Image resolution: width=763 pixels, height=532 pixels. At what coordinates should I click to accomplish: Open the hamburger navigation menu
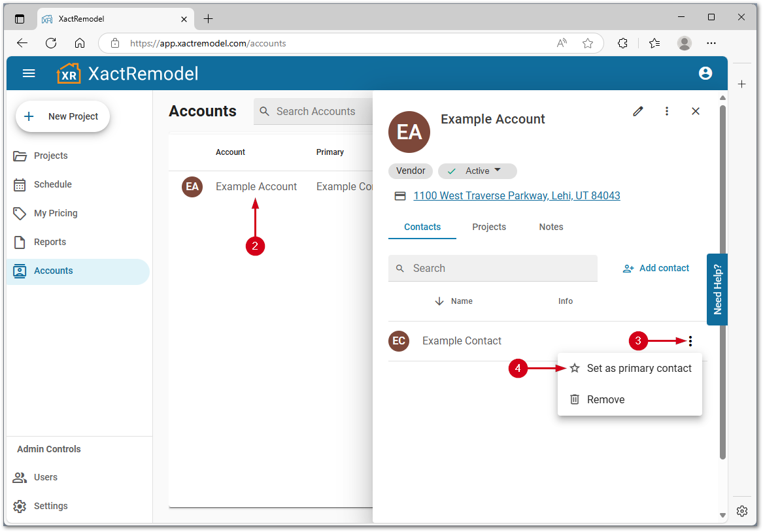pyautogui.click(x=29, y=73)
